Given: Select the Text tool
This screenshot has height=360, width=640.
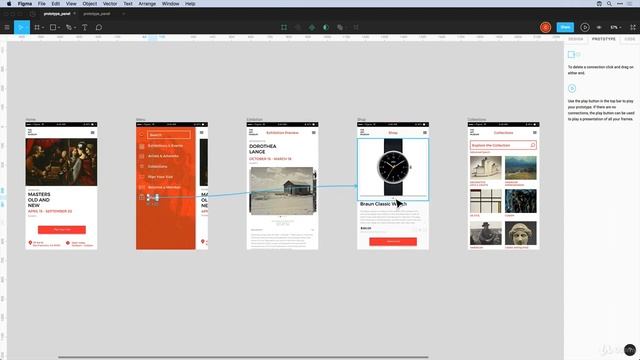Looking at the screenshot, I should click(84, 27).
